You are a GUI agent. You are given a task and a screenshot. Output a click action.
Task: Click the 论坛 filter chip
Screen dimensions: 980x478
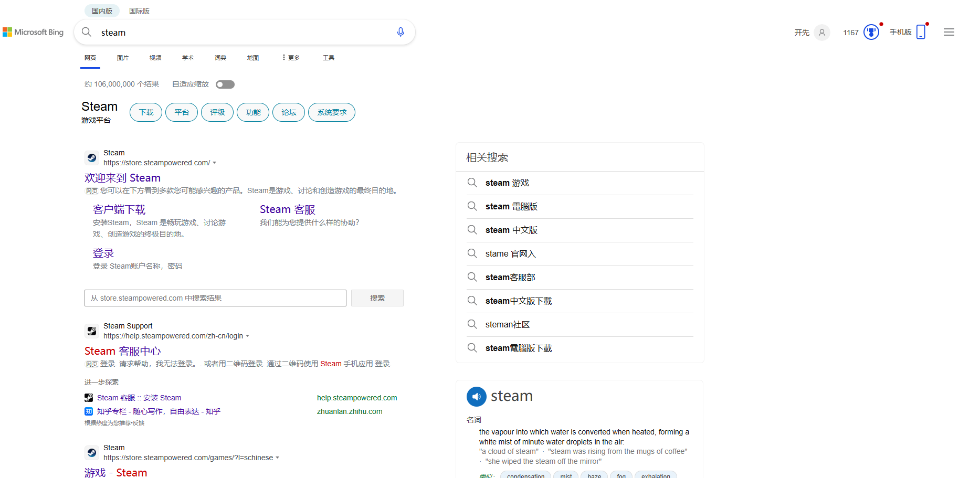click(289, 112)
